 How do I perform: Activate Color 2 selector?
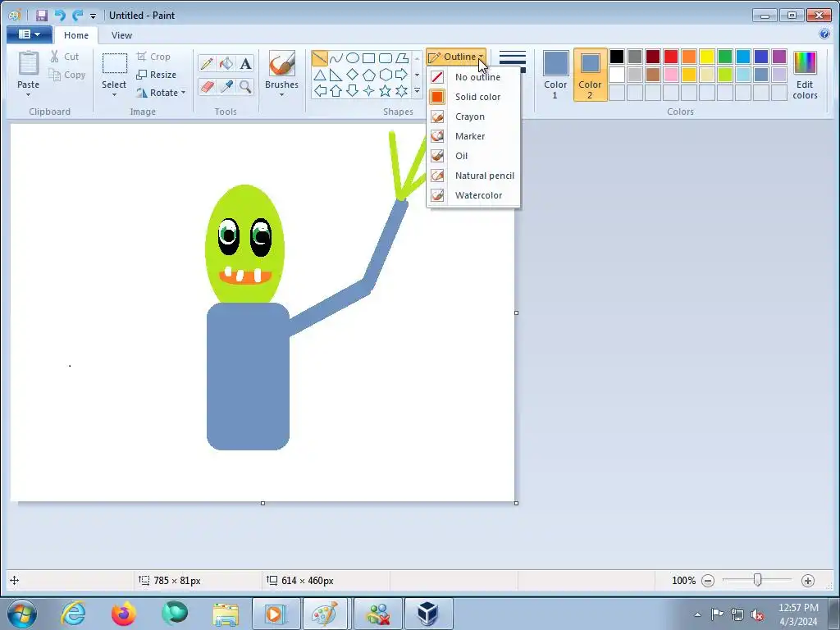(590, 75)
